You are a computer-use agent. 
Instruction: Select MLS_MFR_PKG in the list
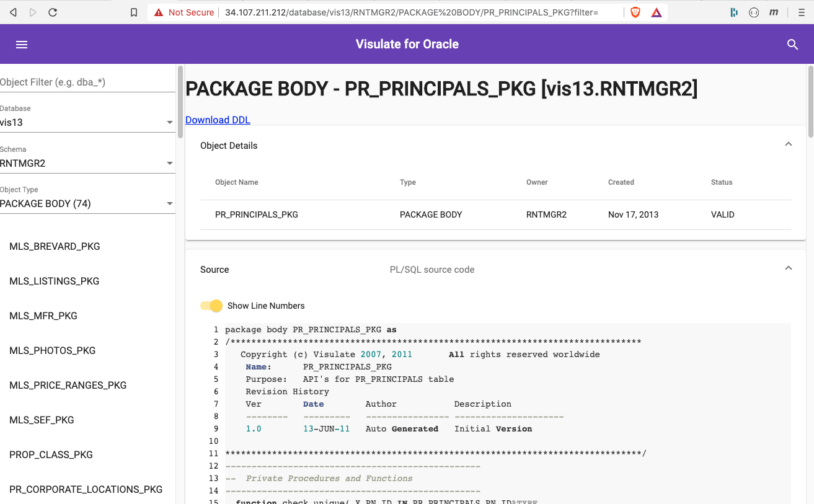click(x=43, y=316)
